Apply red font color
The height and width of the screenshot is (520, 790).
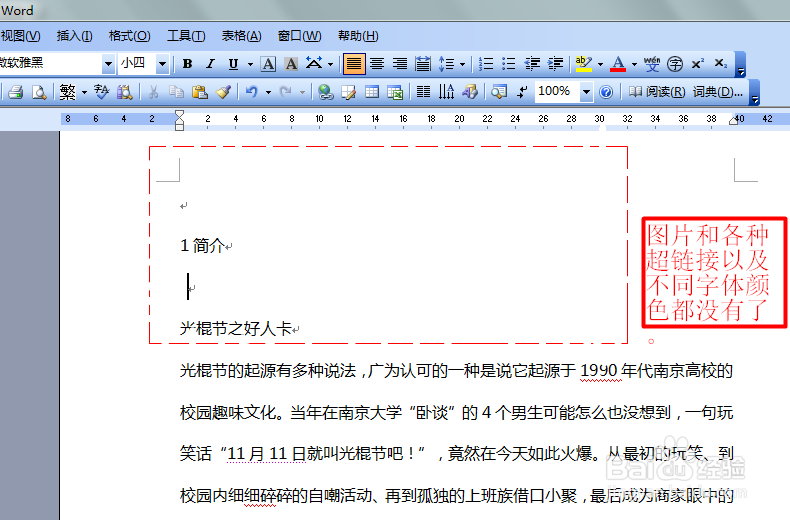tap(618, 64)
